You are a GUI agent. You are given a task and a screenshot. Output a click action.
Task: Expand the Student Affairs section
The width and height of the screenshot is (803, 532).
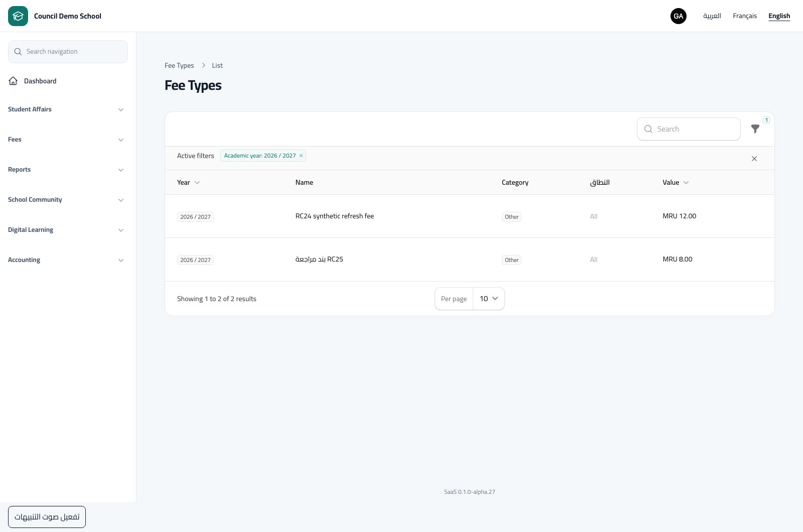click(x=66, y=109)
